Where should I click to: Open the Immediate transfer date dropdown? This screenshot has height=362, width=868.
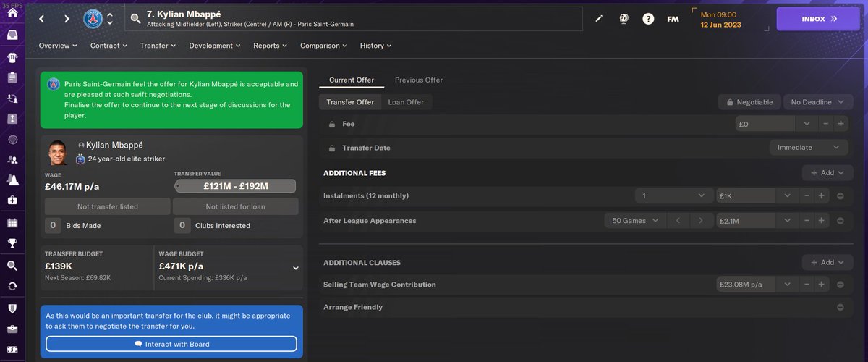[x=808, y=147]
